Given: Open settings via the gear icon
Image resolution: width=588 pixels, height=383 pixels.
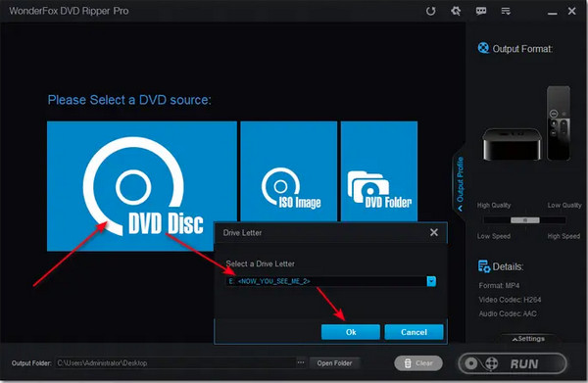Looking at the screenshot, I should click(456, 11).
